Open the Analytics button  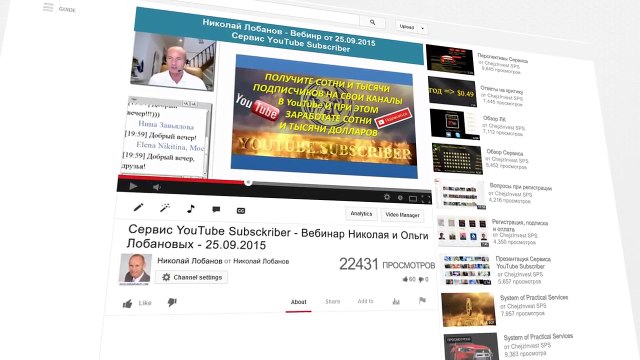361,214
